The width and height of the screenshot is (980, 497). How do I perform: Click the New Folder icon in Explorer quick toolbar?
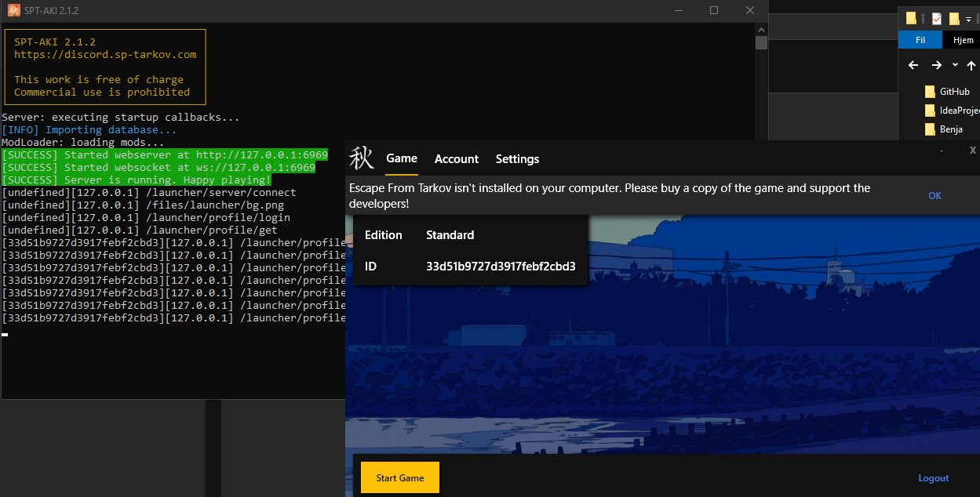(954, 18)
